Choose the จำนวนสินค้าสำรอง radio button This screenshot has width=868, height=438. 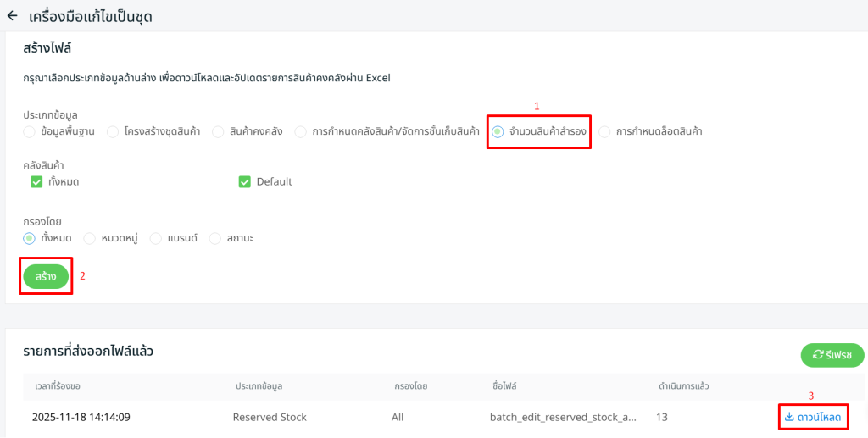click(x=498, y=131)
